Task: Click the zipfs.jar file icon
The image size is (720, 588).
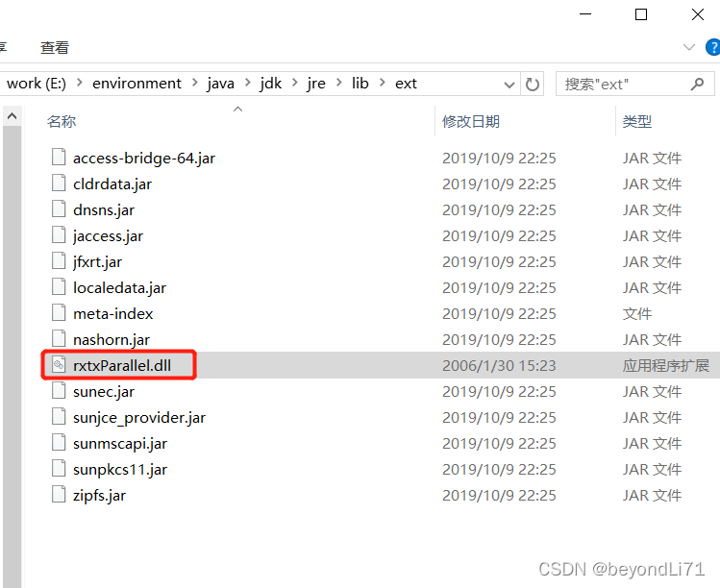Action: pos(59,494)
